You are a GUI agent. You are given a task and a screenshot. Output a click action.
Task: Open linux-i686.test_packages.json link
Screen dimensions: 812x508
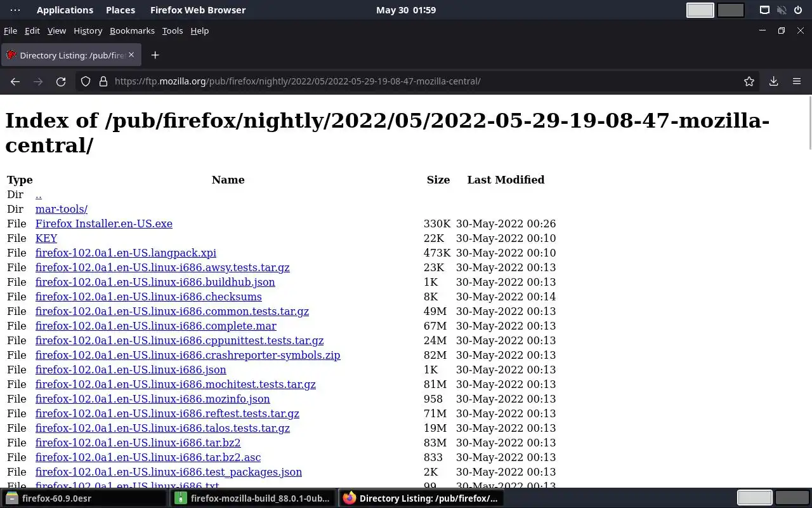169,472
